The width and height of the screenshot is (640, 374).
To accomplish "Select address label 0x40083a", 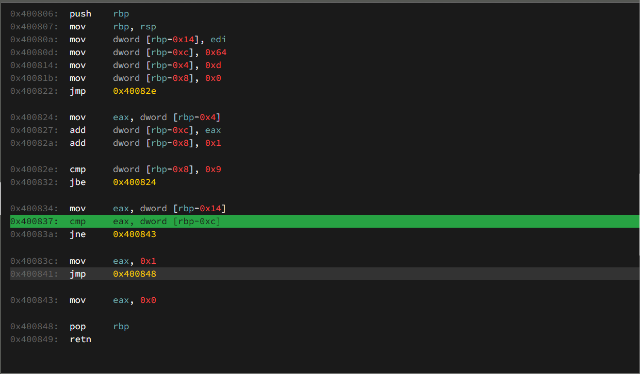I will (x=34, y=234).
